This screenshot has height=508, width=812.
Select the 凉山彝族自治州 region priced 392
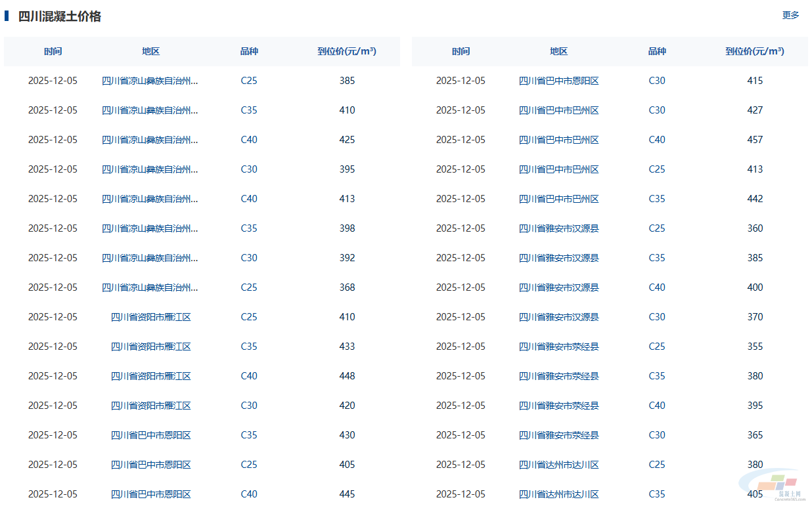tap(150, 258)
